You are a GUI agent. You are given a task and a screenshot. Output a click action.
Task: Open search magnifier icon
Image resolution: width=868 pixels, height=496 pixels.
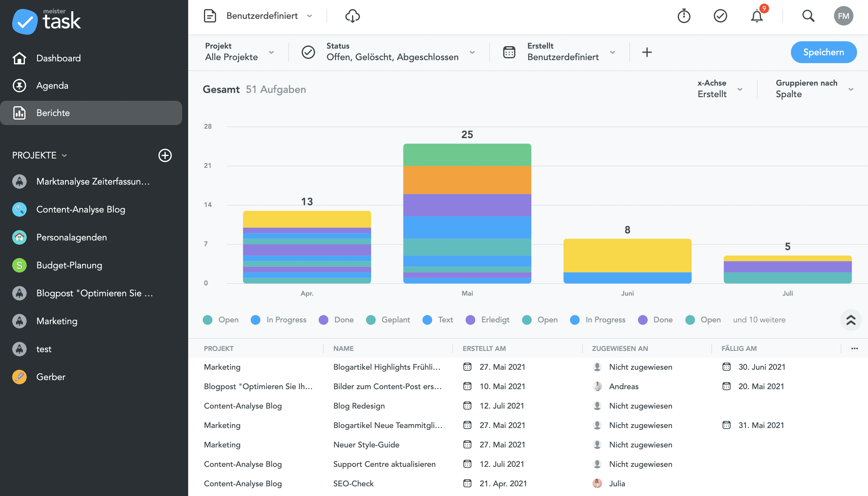(x=808, y=16)
